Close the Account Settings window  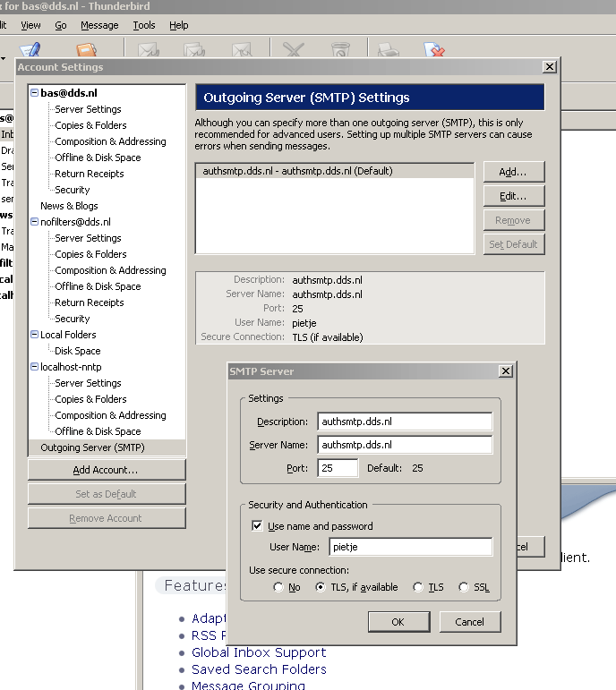tap(550, 66)
